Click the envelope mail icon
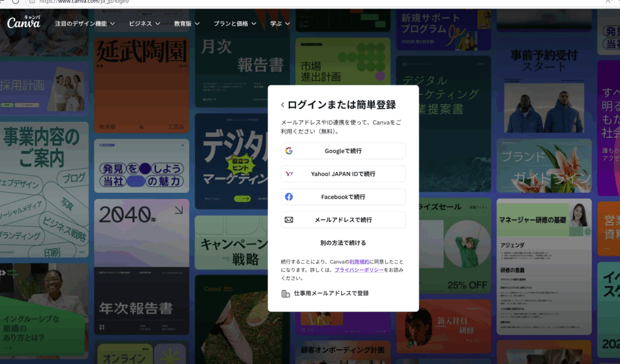This screenshot has height=364, width=620. pos(289,219)
